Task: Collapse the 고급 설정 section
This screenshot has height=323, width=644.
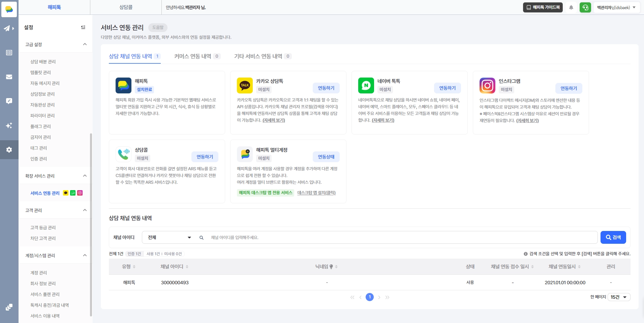Action: [85, 44]
